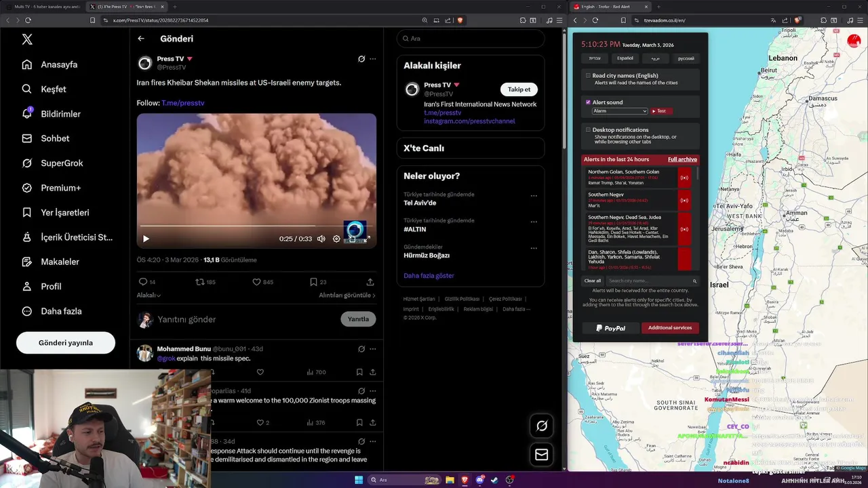The width and height of the screenshot is (868, 488).
Task: Play the Press TV video
Action: pyautogui.click(x=146, y=239)
